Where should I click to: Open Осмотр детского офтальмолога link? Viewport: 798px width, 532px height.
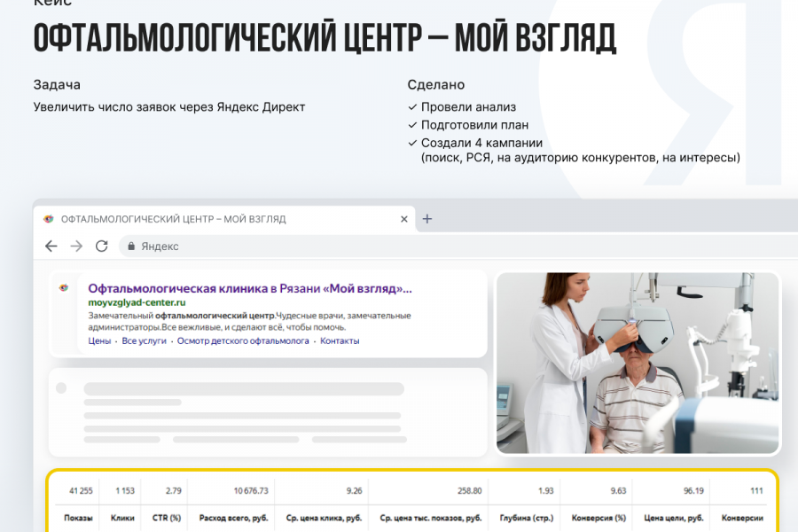(x=243, y=341)
